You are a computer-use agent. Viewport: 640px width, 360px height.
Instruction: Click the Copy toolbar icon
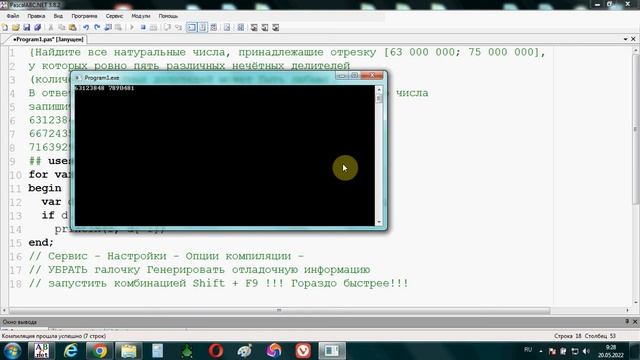(x=62, y=27)
